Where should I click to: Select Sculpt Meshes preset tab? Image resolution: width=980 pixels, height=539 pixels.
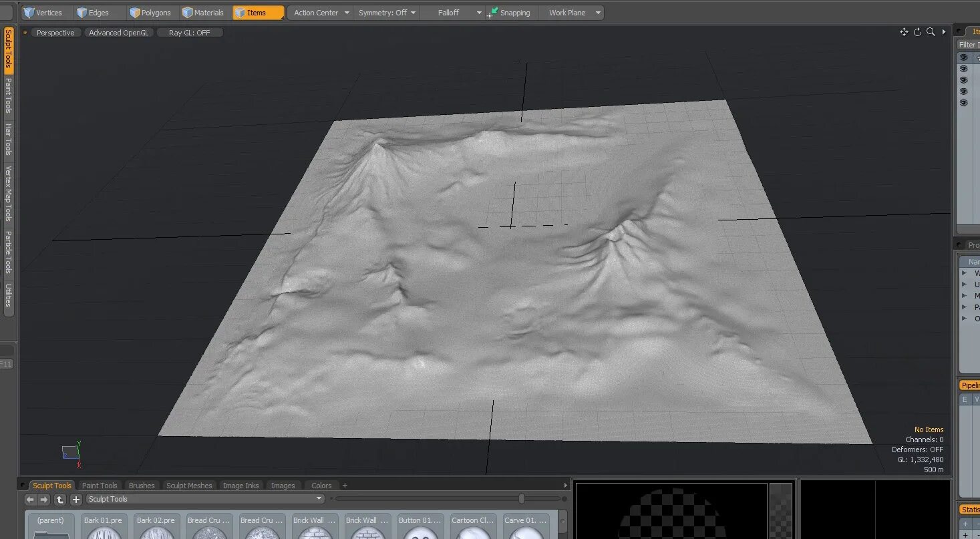(189, 486)
